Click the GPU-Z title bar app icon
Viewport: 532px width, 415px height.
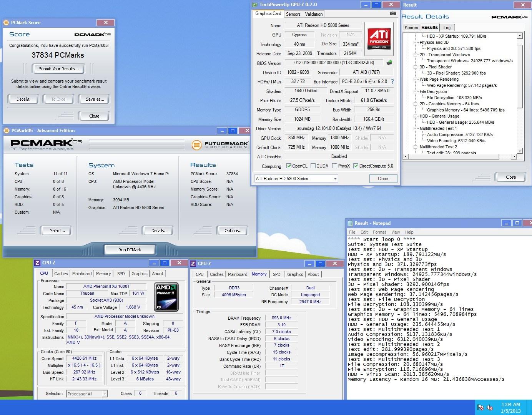(x=255, y=5)
